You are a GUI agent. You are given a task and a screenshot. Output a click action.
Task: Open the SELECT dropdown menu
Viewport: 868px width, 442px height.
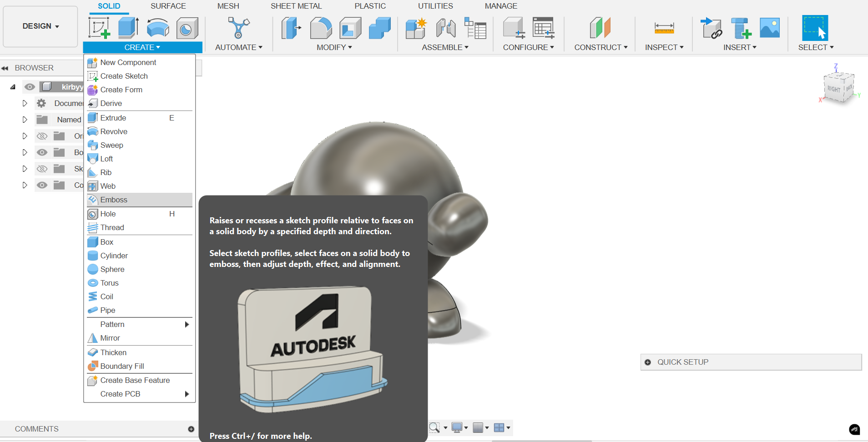point(816,47)
